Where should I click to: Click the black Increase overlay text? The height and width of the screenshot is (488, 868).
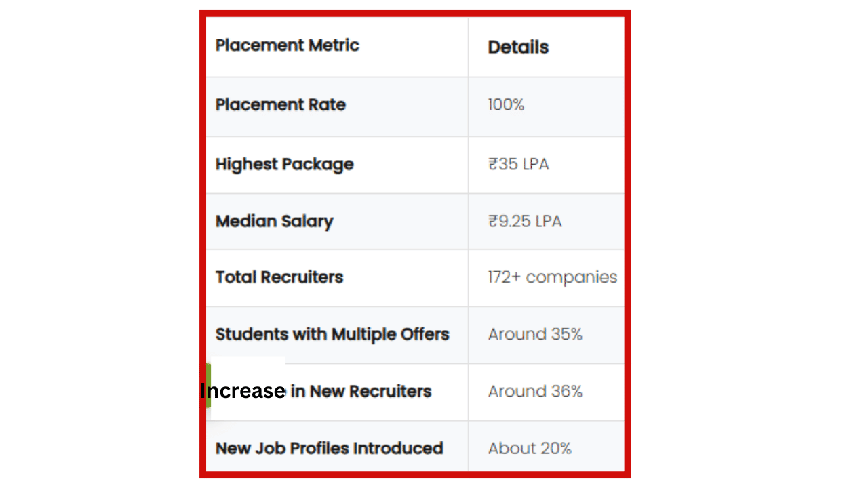click(x=242, y=391)
